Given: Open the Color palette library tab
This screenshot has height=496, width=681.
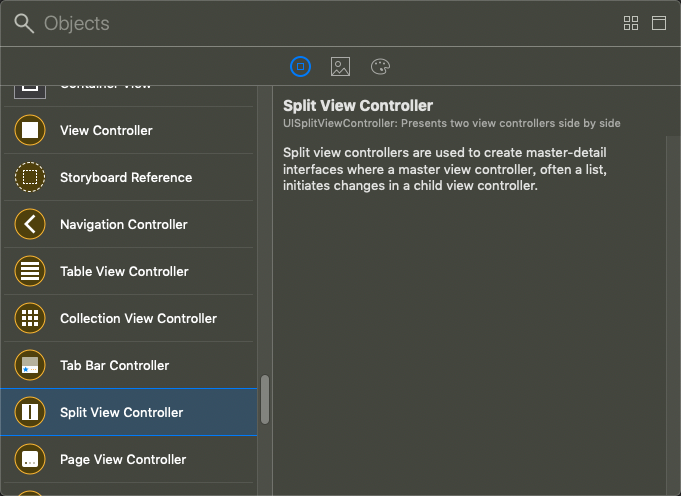Looking at the screenshot, I should (x=380, y=67).
